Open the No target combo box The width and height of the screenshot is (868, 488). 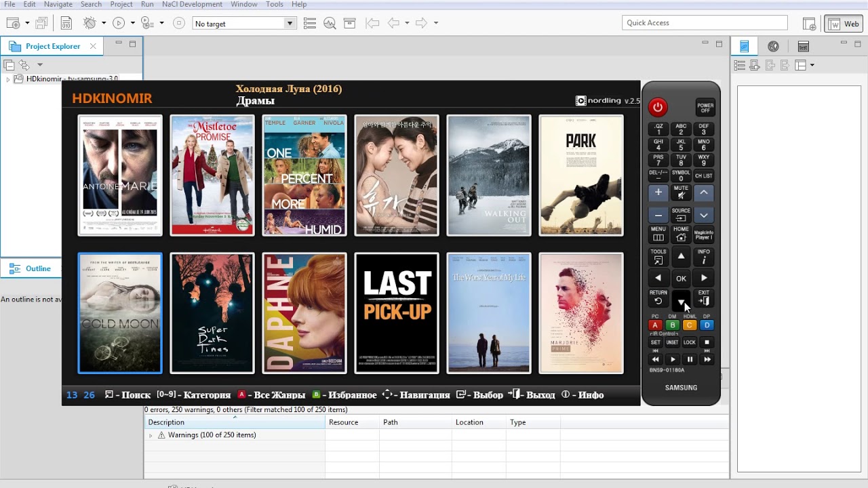(243, 24)
